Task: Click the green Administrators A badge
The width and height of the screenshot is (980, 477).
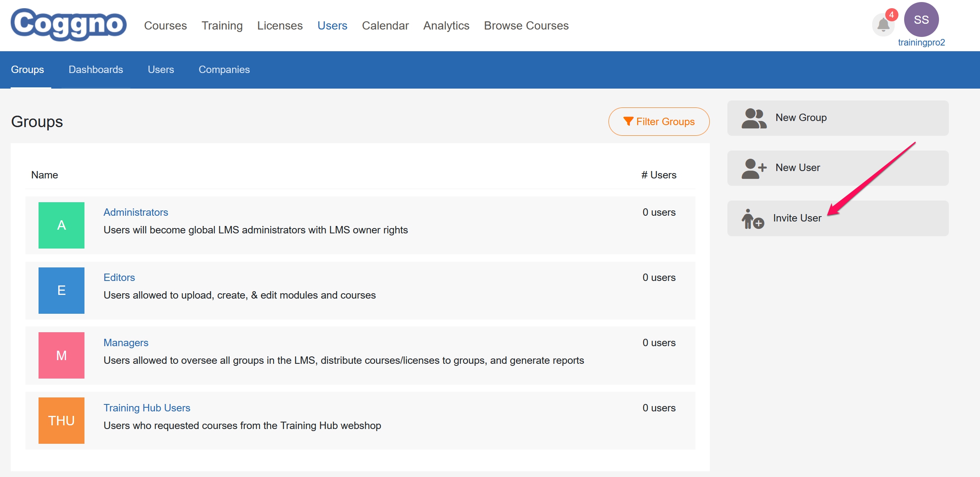Action: (62, 225)
